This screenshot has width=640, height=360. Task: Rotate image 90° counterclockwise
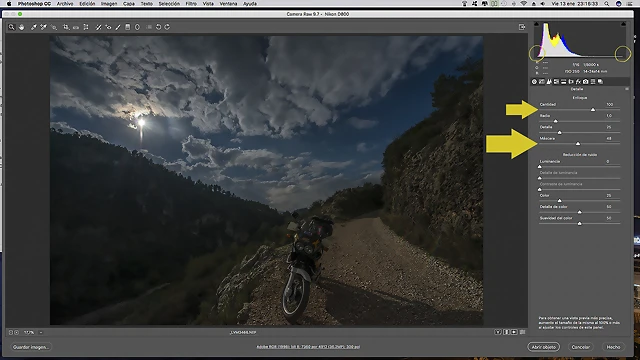click(158, 27)
